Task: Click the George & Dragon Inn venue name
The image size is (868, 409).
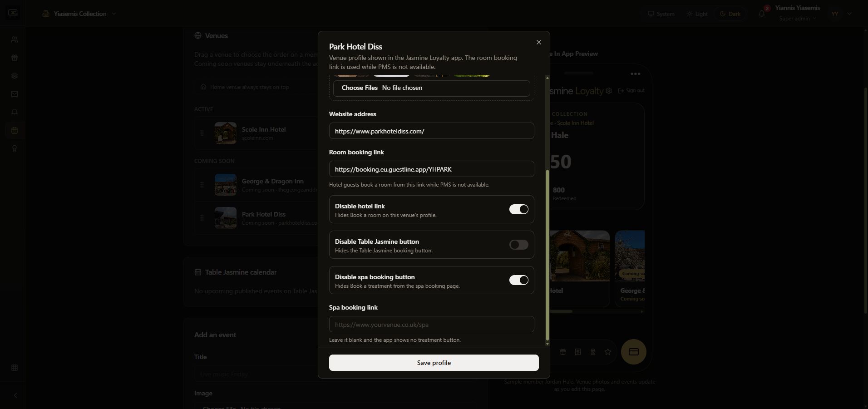Action: click(x=273, y=181)
